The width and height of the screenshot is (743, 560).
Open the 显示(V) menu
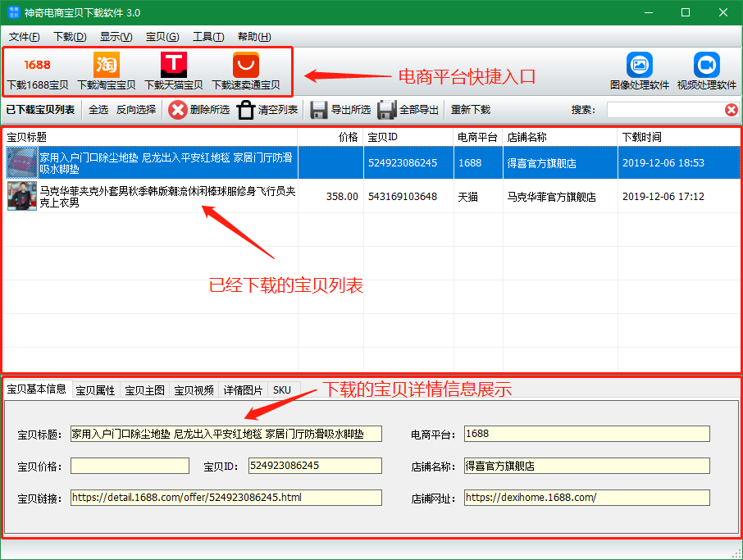tap(116, 37)
